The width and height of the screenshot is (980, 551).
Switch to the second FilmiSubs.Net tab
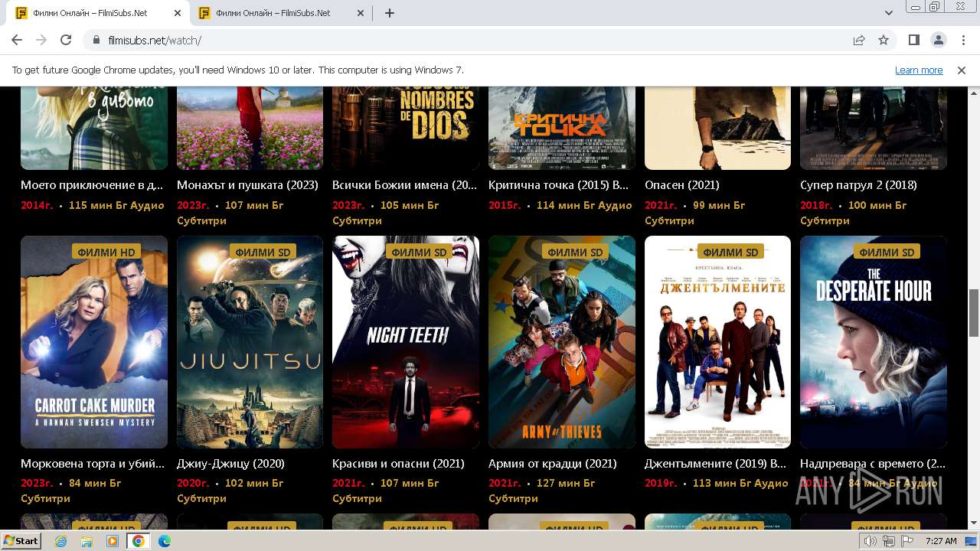point(282,13)
